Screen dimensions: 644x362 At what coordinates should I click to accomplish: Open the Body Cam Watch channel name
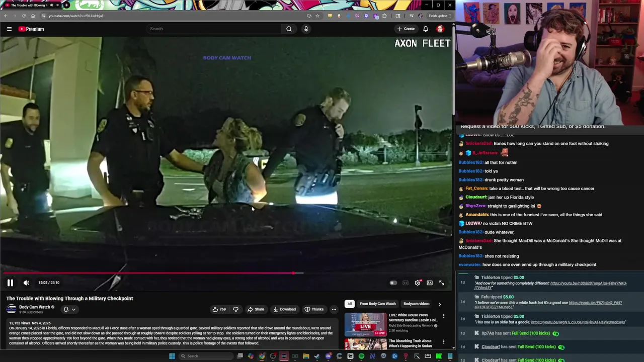[x=35, y=307]
